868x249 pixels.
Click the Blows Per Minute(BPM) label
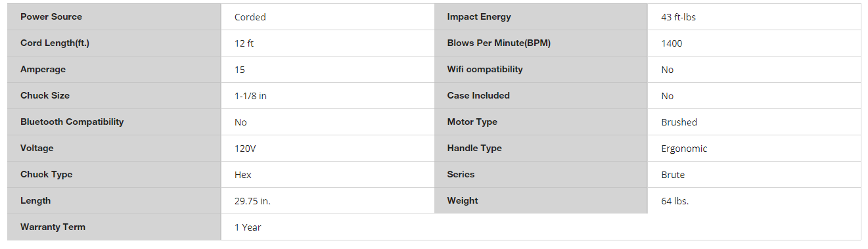(499, 43)
